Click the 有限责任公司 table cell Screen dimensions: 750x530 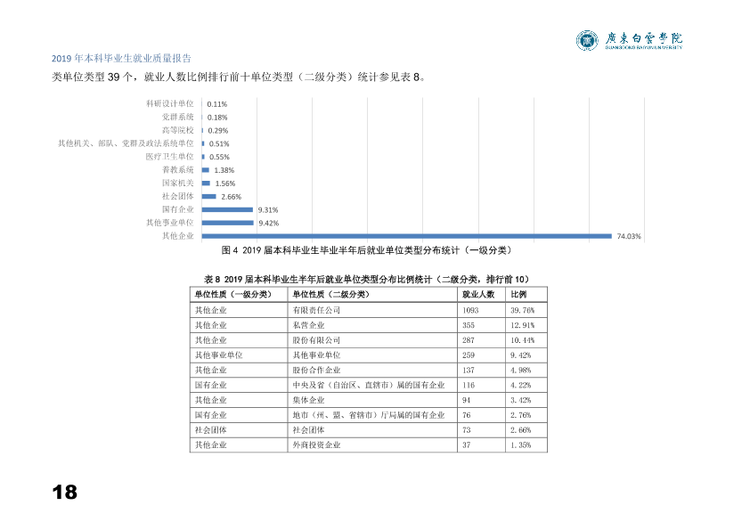click(316, 310)
